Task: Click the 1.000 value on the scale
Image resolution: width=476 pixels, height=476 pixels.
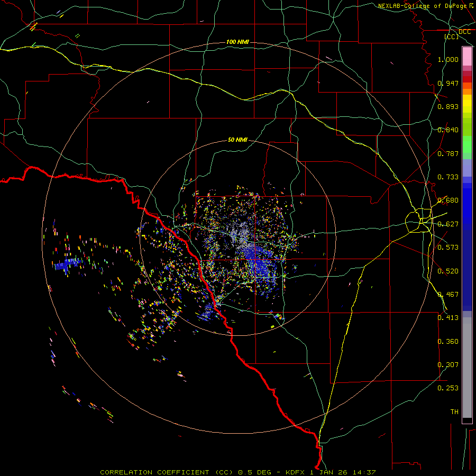Action: point(448,59)
